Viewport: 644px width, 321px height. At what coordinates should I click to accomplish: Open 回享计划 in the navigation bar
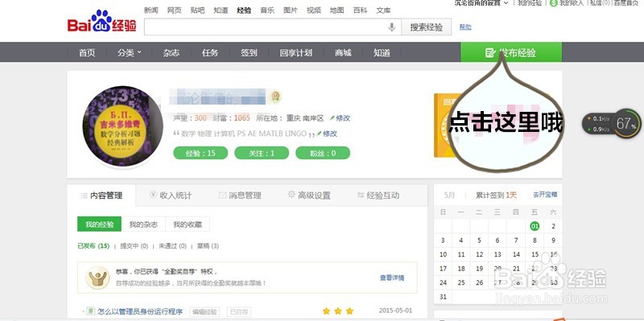pos(295,52)
